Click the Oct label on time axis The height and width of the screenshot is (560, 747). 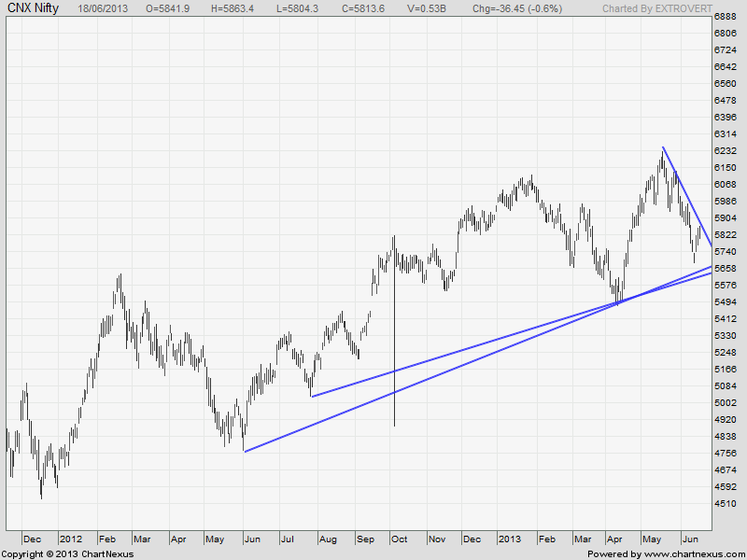coord(400,539)
